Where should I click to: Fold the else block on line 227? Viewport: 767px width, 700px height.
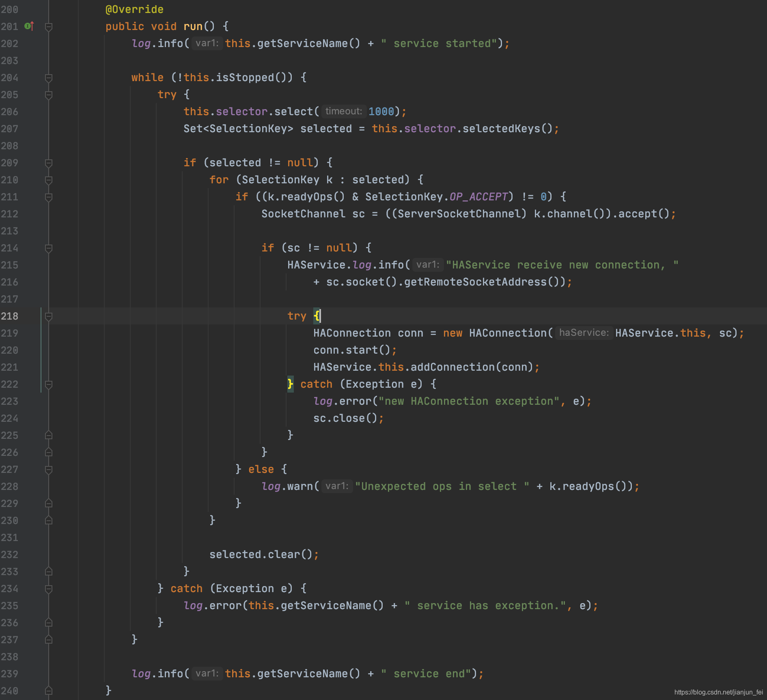(x=49, y=470)
